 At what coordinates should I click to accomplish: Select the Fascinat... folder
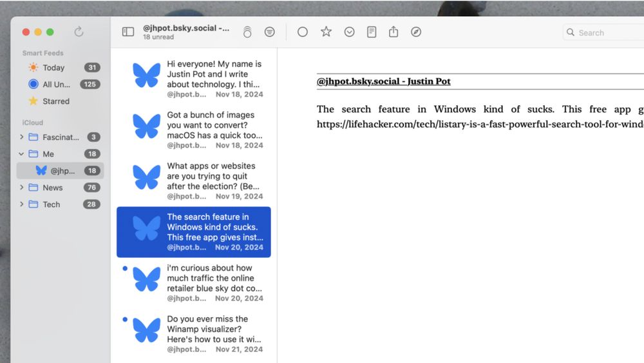click(61, 137)
